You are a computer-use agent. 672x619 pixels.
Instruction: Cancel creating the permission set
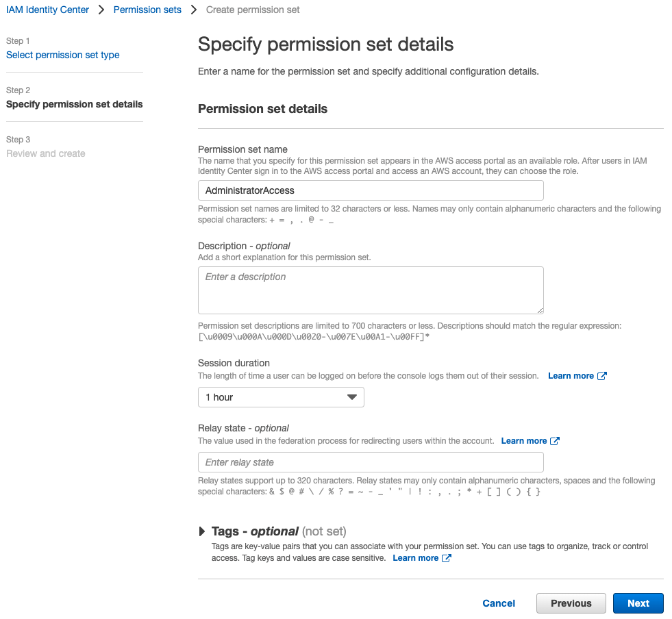click(x=499, y=603)
